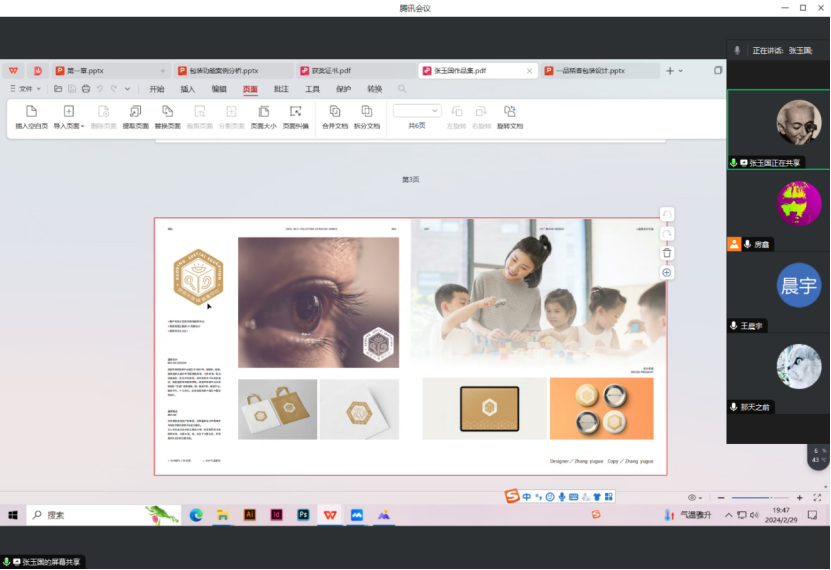Open the Page Size (页面大小) tool
The height and width of the screenshot is (570, 831).
click(x=263, y=112)
